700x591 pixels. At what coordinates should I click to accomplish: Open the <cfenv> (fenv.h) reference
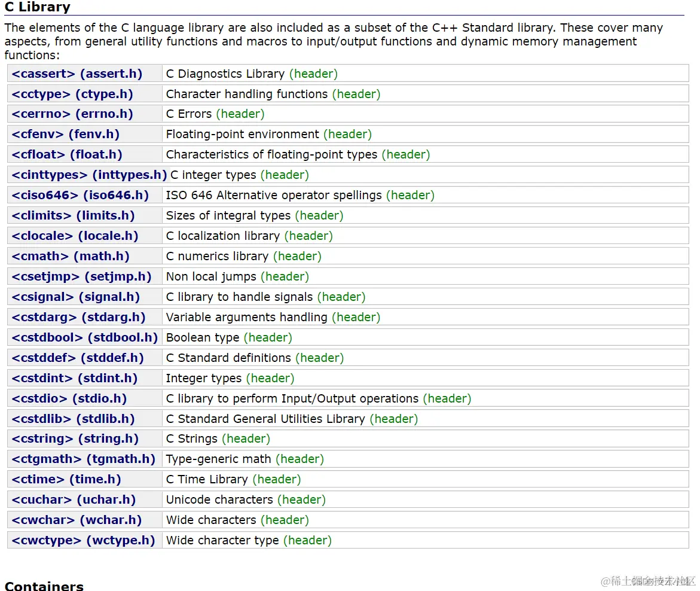(x=65, y=135)
